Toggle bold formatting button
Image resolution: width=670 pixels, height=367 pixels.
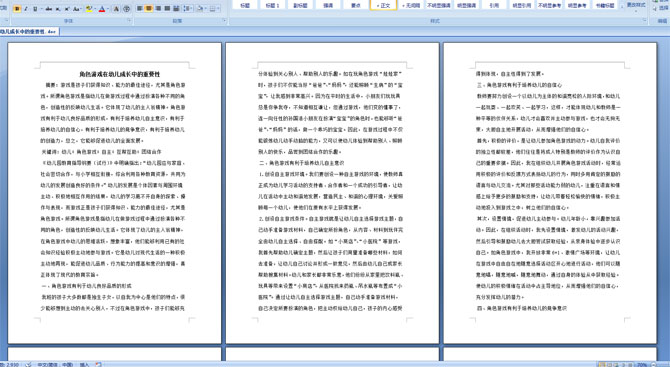[x=17, y=9]
